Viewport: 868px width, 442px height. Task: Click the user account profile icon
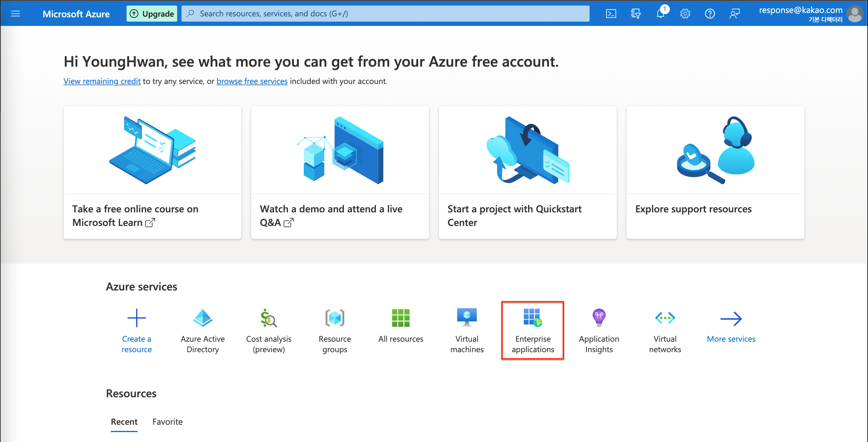coord(855,14)
